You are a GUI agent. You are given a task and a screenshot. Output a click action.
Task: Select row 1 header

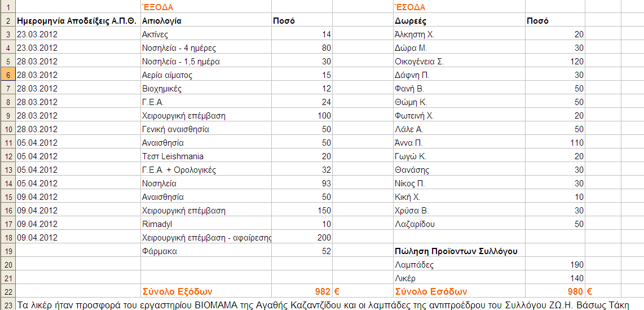pyautogui.click(x=8, y=7)
